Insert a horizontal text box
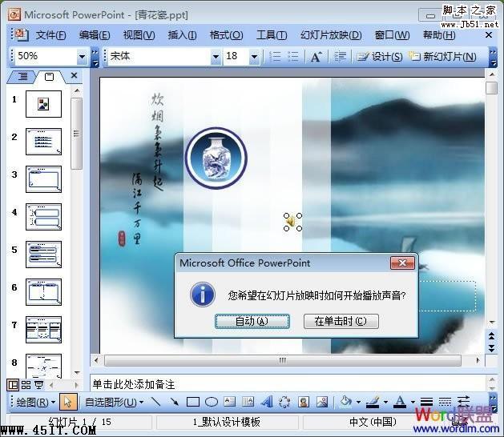 tap(229, 402)
